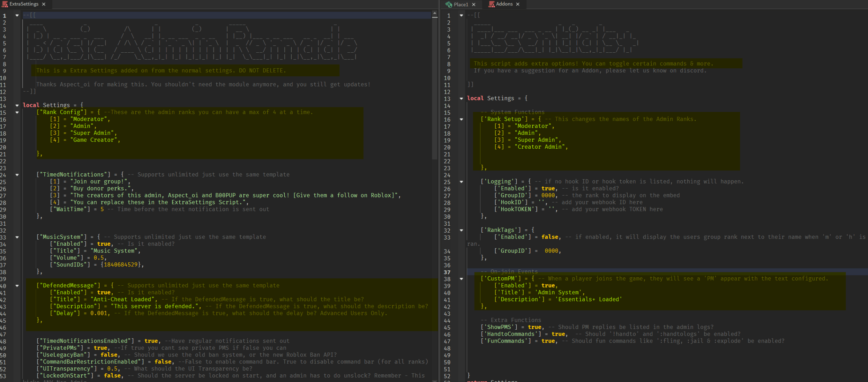This screenshot has width=868, height=382.
Task: Click the ExtraSettings vertical scrollbar thumb
Action: pyautogui.click(x=435, y=88)
